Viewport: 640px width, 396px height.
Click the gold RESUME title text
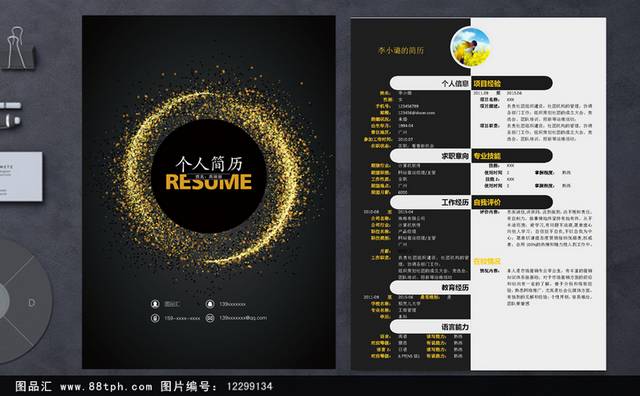coord(209,182)
